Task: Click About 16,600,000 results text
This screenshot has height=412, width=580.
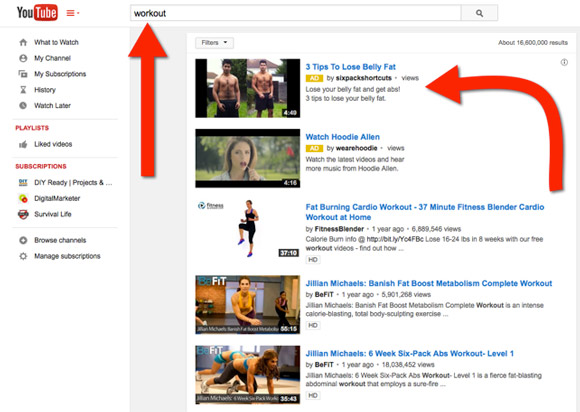Action: [x=533, y=43]
